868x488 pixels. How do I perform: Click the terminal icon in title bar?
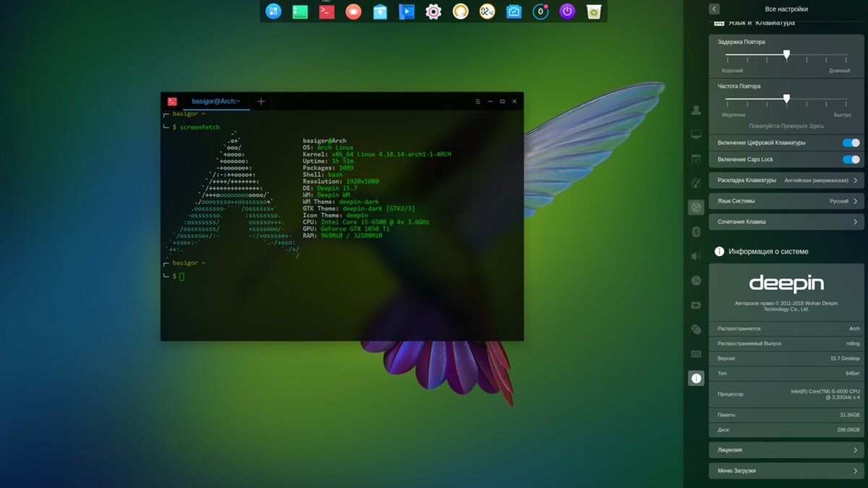[172, 101]
